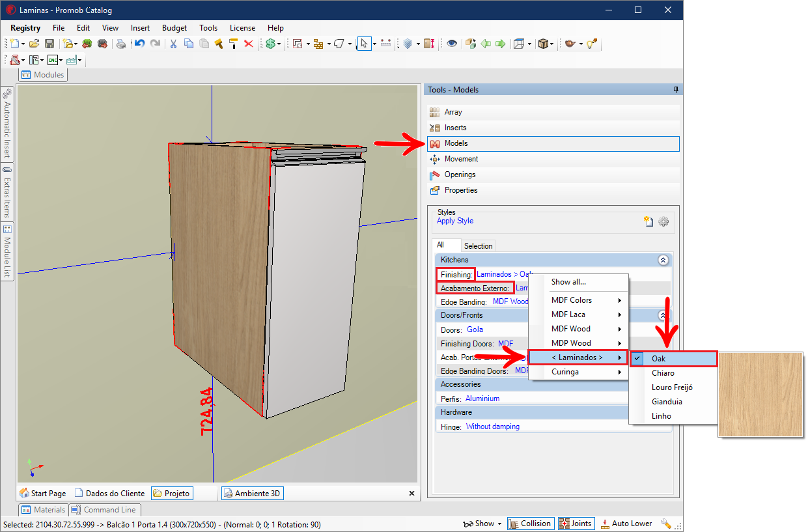Click the wrench icon in the status bar
The width and height of the screenshot is (808, 532).
665,524
